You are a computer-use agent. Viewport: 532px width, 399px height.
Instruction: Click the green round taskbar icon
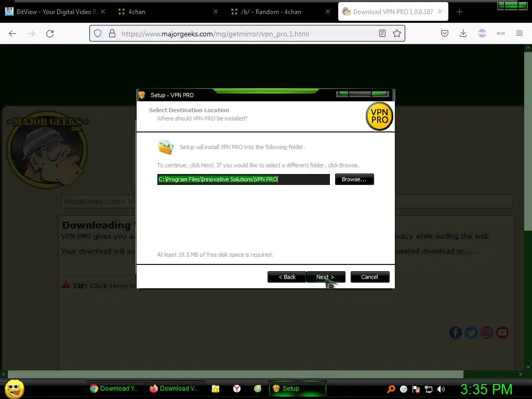[258, 389]
